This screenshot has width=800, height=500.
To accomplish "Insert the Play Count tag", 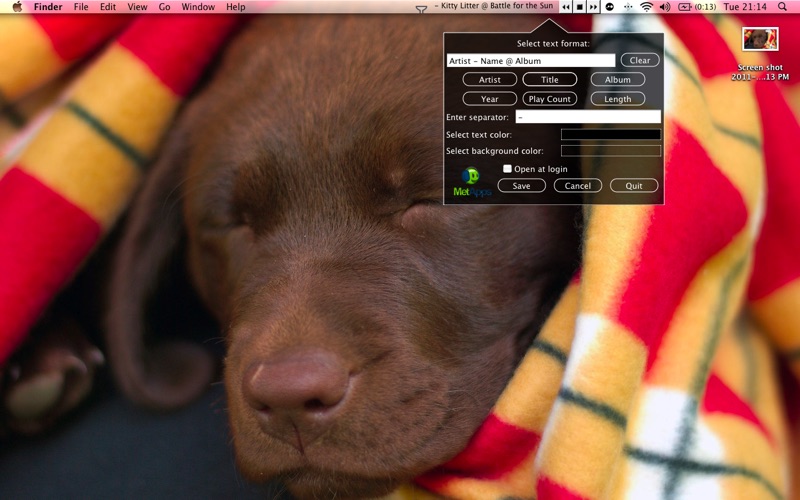I will (549, 99).
